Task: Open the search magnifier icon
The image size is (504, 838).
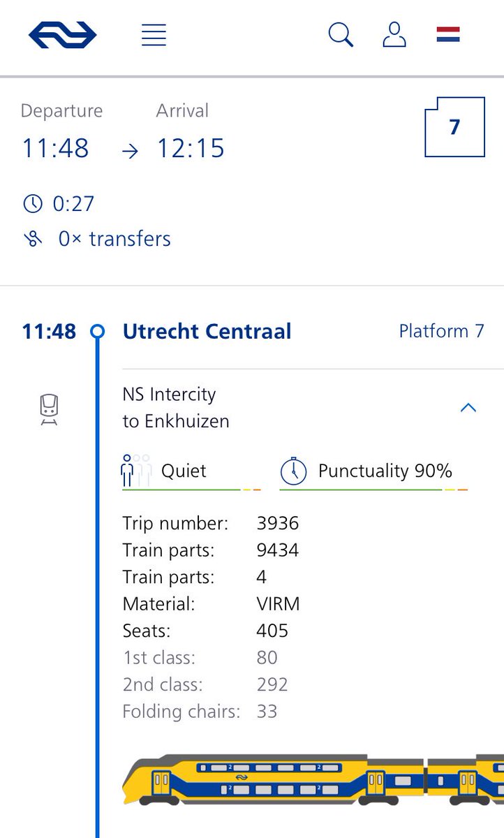Action: (341, 35)
